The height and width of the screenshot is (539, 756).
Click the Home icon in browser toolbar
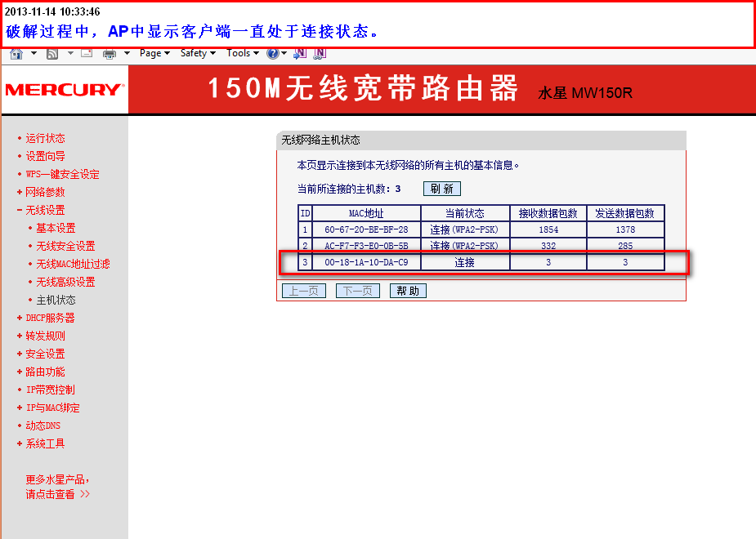(16, 53)
